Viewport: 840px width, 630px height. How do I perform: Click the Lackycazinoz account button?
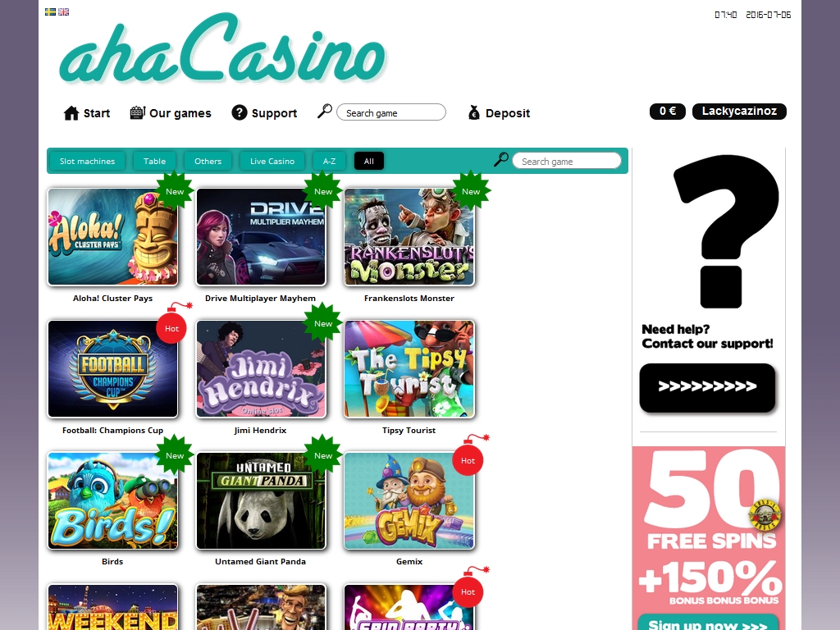tap(739, 112)
